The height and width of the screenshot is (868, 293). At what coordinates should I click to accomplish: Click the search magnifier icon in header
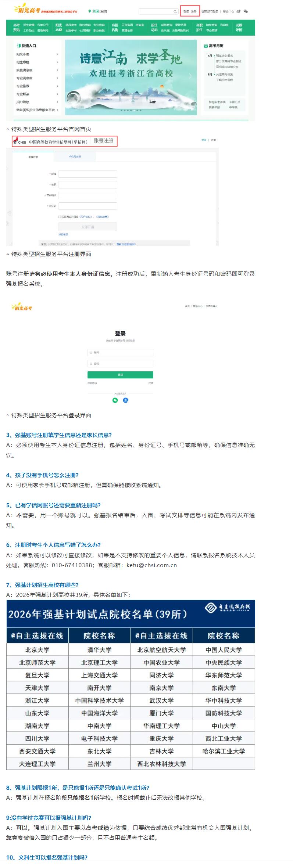(x=175, y=11)
